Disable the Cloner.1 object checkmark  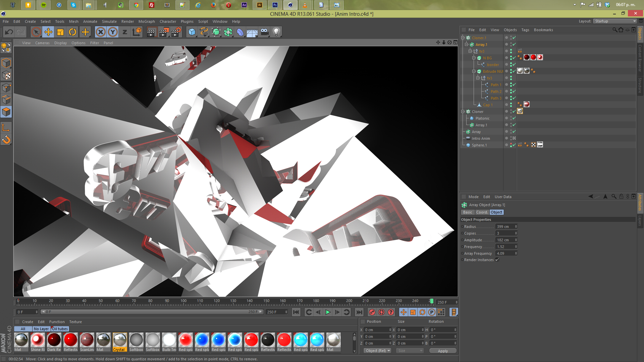click(514, 38)
